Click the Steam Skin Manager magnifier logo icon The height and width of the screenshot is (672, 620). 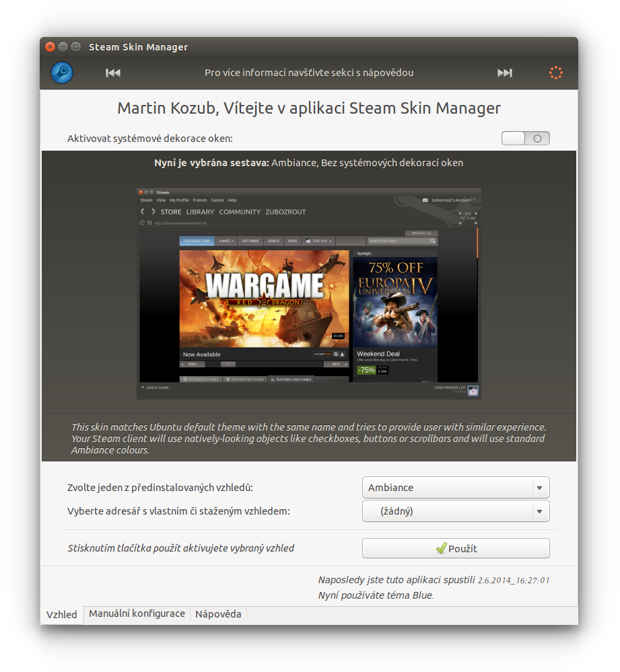tap(61, 72)
